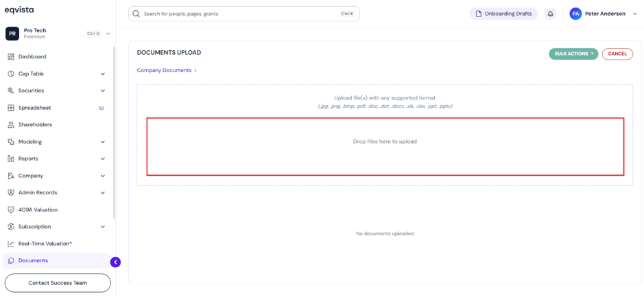This screenshot has height=296, width=644.
Task: Click the Subscription dollar icon
Action: coord(11,227)
